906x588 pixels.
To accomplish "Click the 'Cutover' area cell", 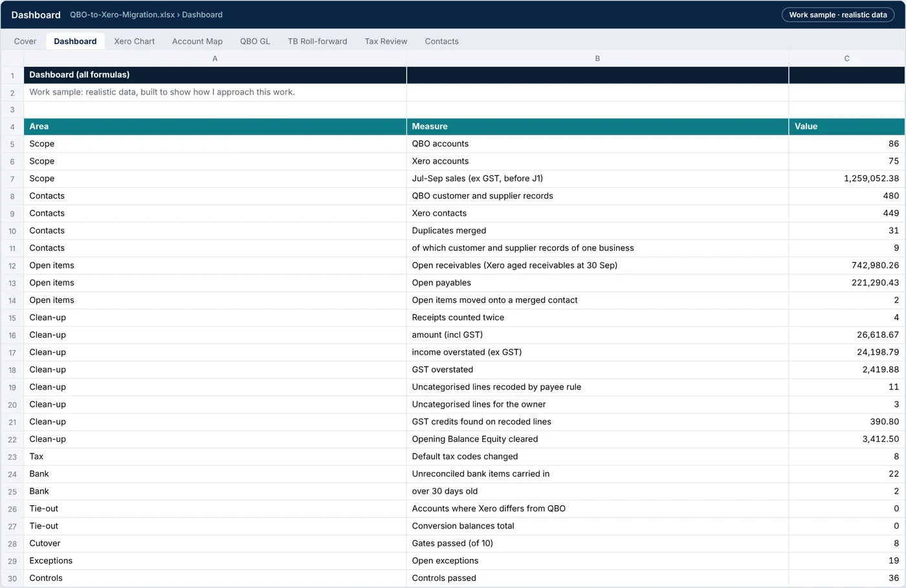I will [x=215, y=543].
